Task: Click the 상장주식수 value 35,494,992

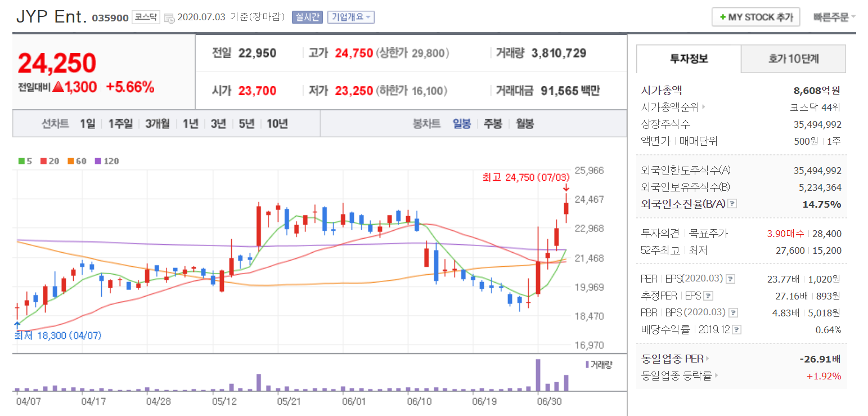Action: pyautogui.click(x=817, y=124)
